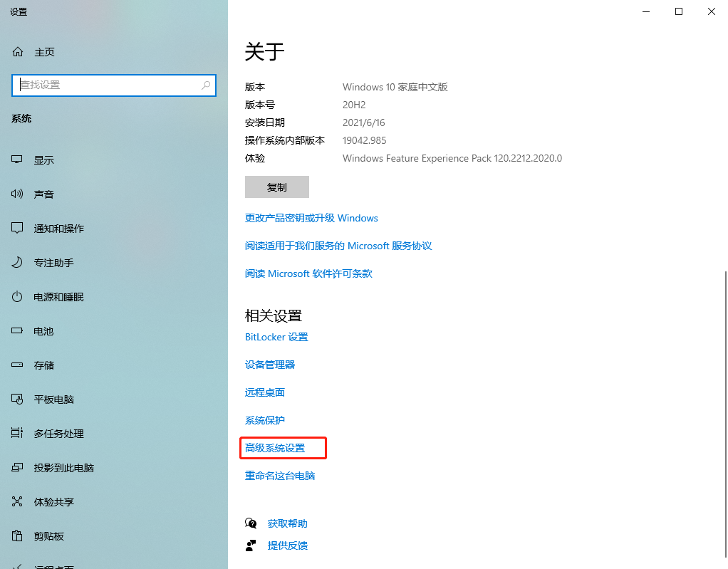Screen dimensions: 728x569
Task: Click the Give feedback person icon
Action: pyautogui.click(x=251, y=545)
